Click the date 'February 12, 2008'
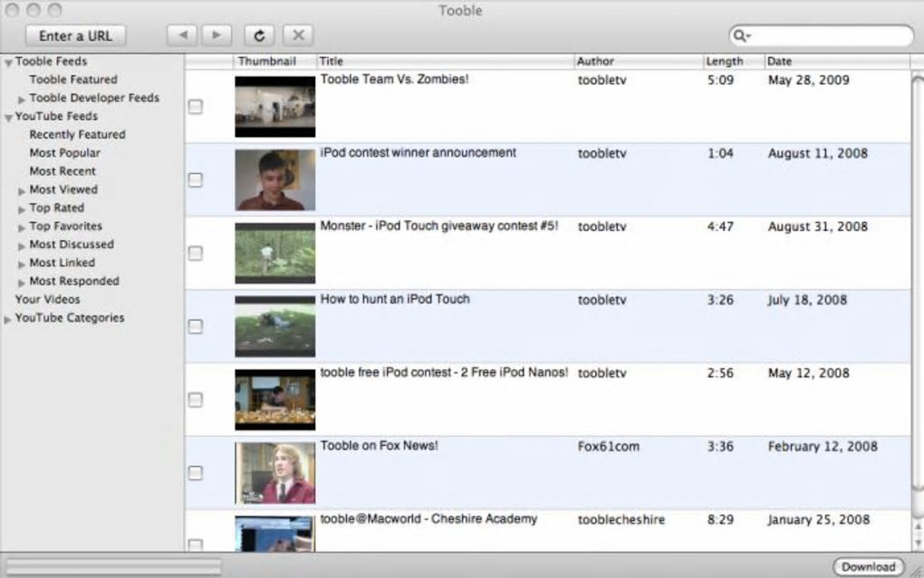 (x=823, y=447)
